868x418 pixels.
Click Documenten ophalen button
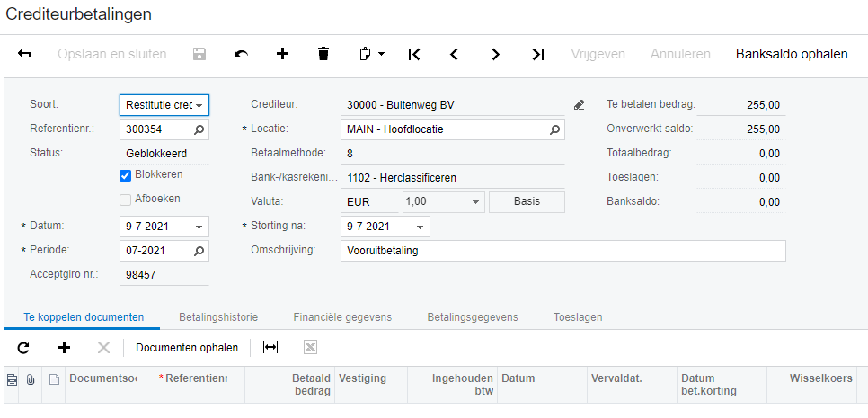(x=187, y=347)
